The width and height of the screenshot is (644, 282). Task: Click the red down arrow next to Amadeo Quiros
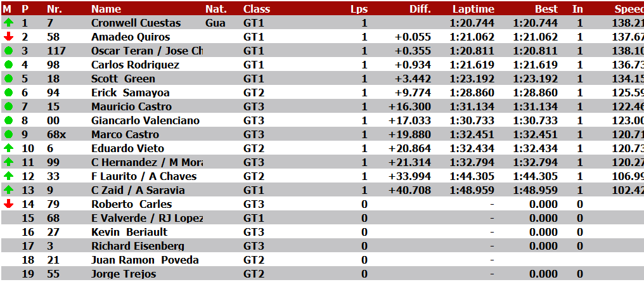tap(8, 37)
